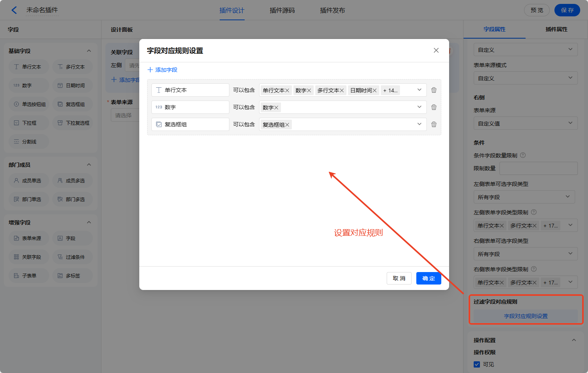The width and height of the screenshot is (588, 373).
Task: Remove the 复选框组 rule row
Action: 433,124
